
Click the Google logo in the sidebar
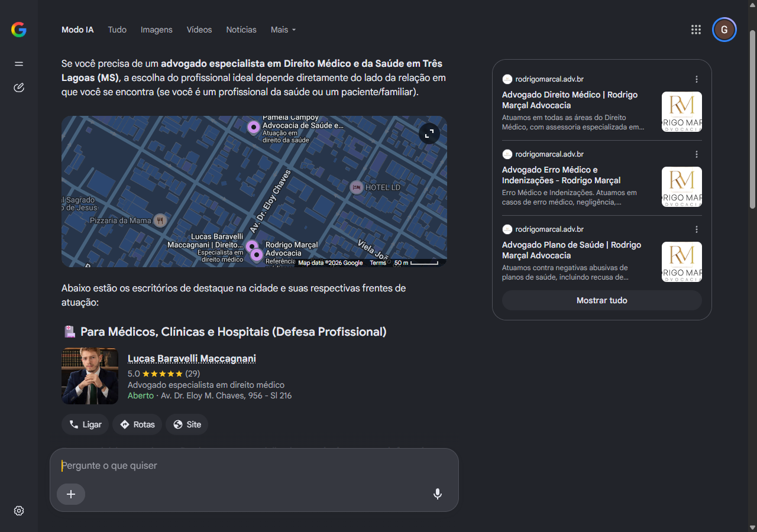click(x=19, y=30)
